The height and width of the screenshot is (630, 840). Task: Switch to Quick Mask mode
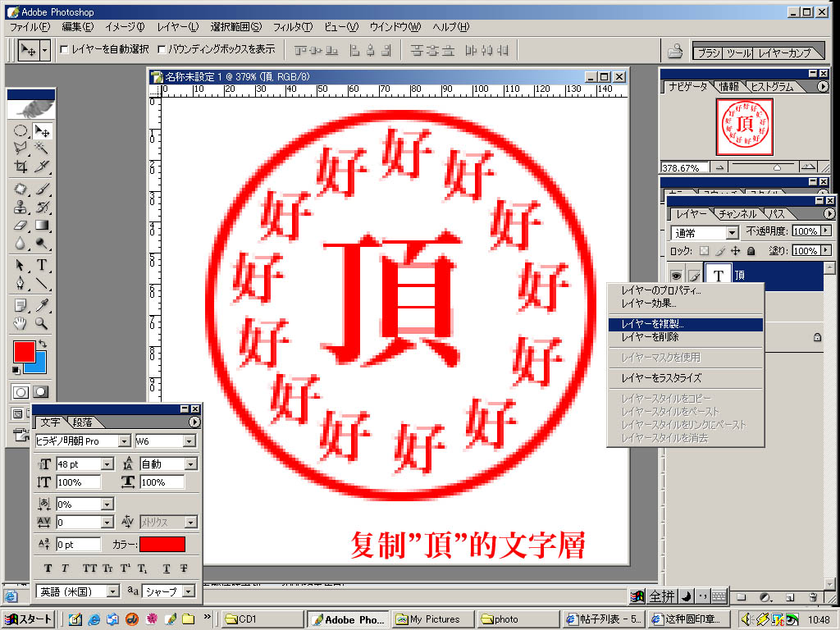click(41, 392)
